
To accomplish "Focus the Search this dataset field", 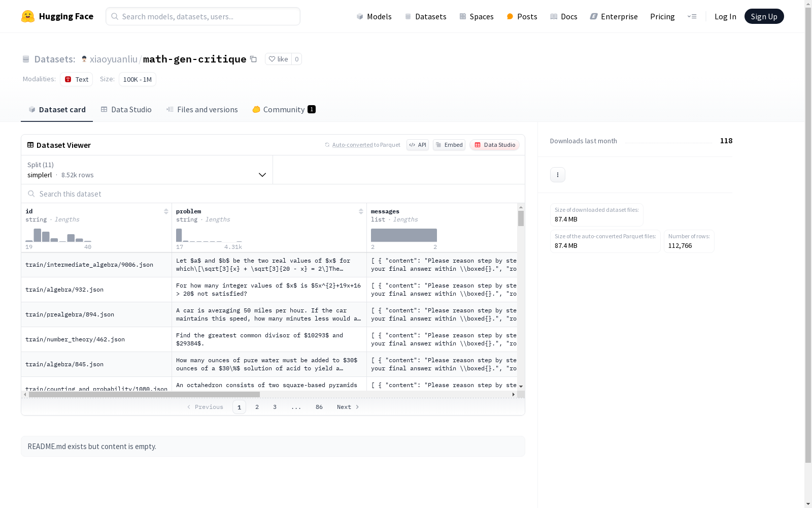I will [x=273, y=194].
